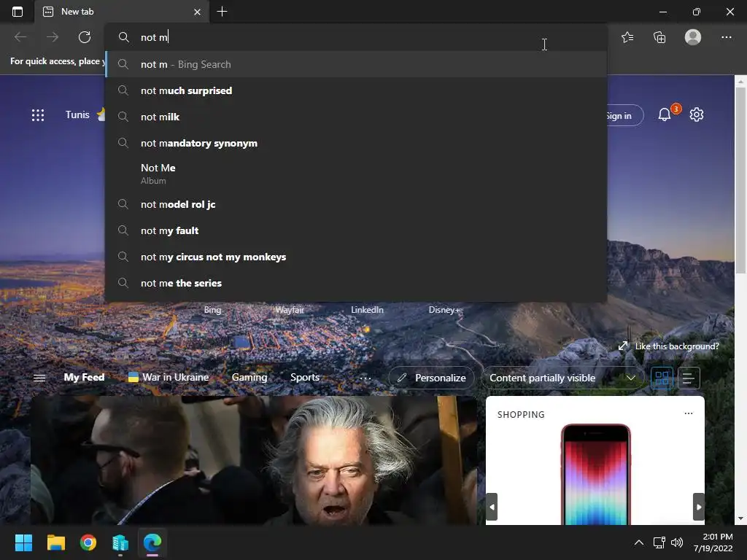Launch Chrome from the taskbar
Viewport: 747px width, 560px height.
tap(88, 542)
